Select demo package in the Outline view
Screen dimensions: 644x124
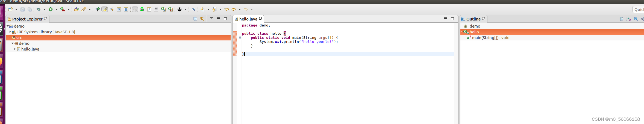pyautogui.click(x=475, y=26)
